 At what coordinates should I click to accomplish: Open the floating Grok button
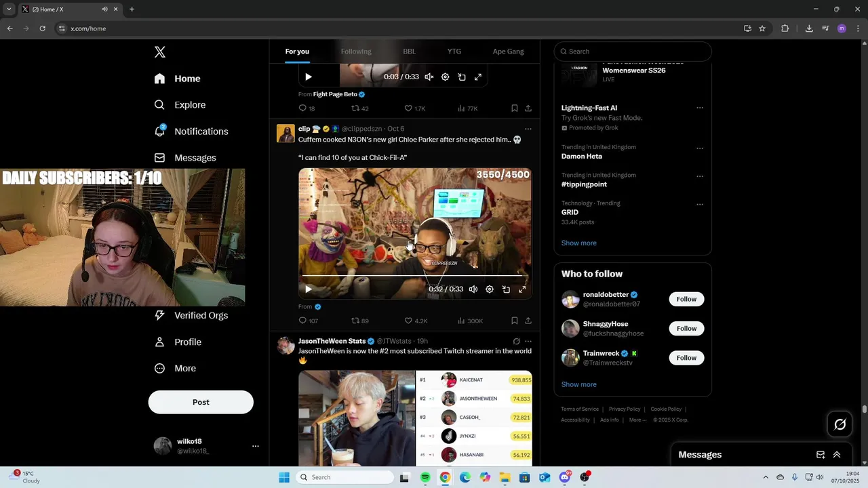pyautogui.click(x=840, y=424)
